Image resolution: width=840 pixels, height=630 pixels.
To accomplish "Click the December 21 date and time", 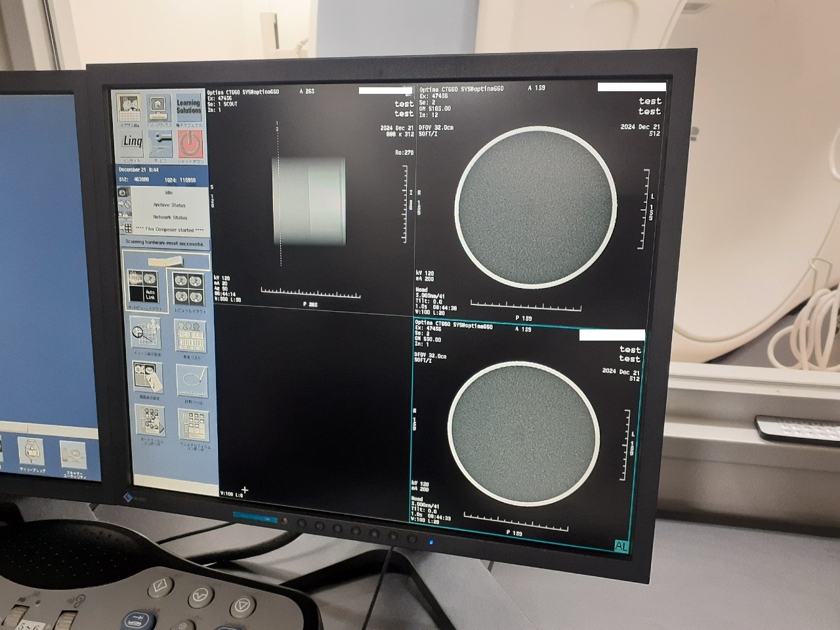I will point(138,169).
